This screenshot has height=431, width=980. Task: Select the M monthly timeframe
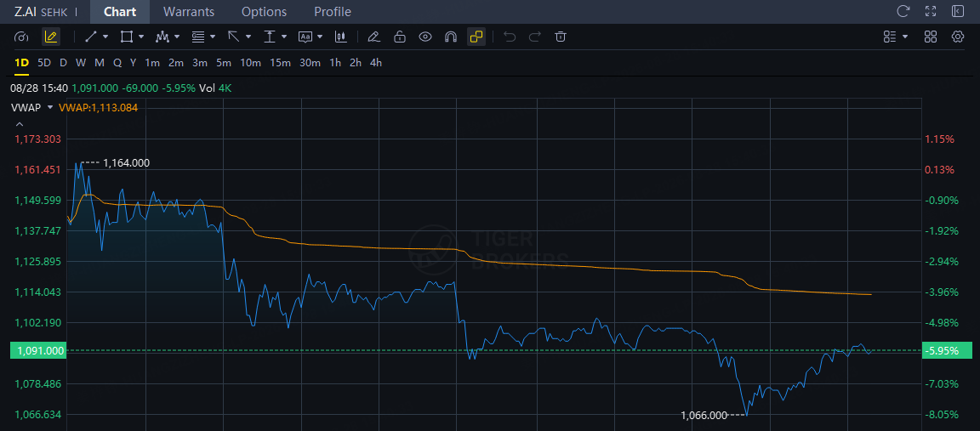point(100,62)
